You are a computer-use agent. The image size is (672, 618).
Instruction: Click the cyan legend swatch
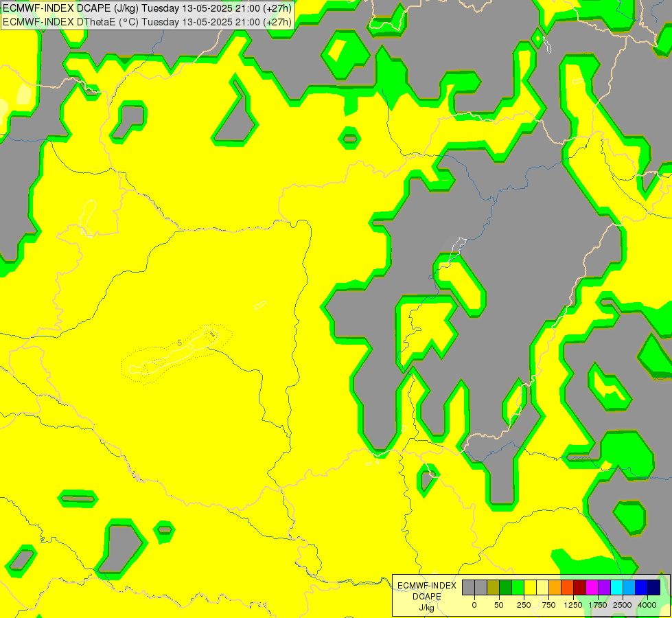click(616, 587)
